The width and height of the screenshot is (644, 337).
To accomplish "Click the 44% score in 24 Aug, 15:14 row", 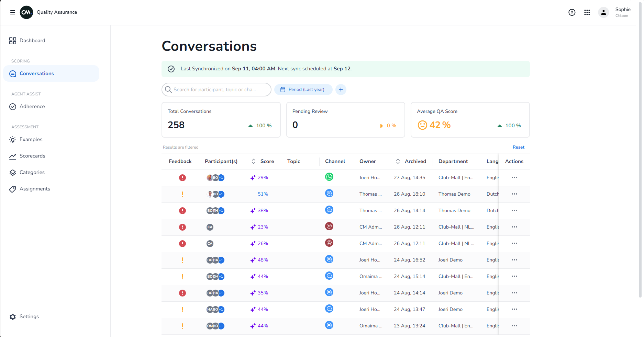I will tap(263, 276).
